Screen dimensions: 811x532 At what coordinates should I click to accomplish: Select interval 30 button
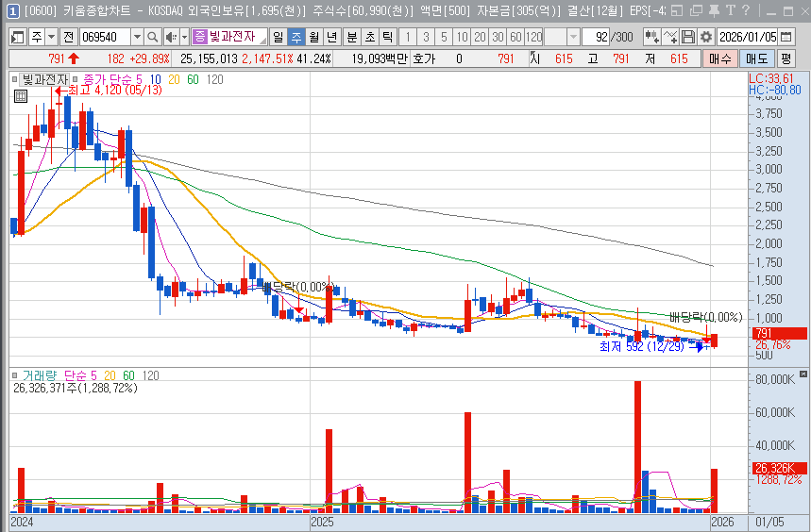coord(498,37)
